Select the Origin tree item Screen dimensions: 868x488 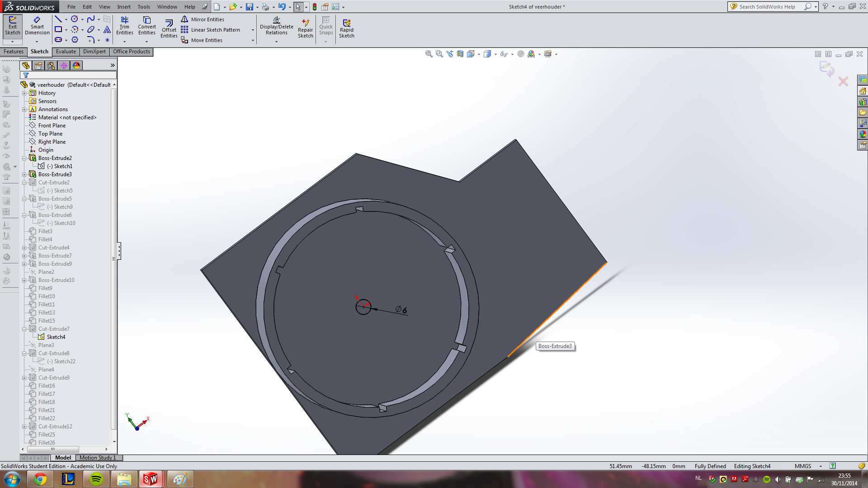(46, 150)
